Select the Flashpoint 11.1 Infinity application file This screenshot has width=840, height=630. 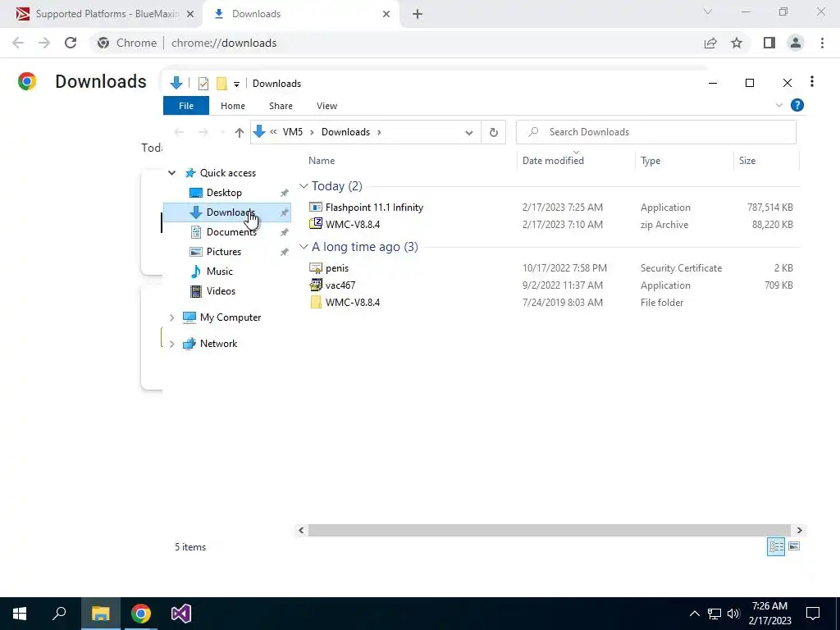coord(374,208)
